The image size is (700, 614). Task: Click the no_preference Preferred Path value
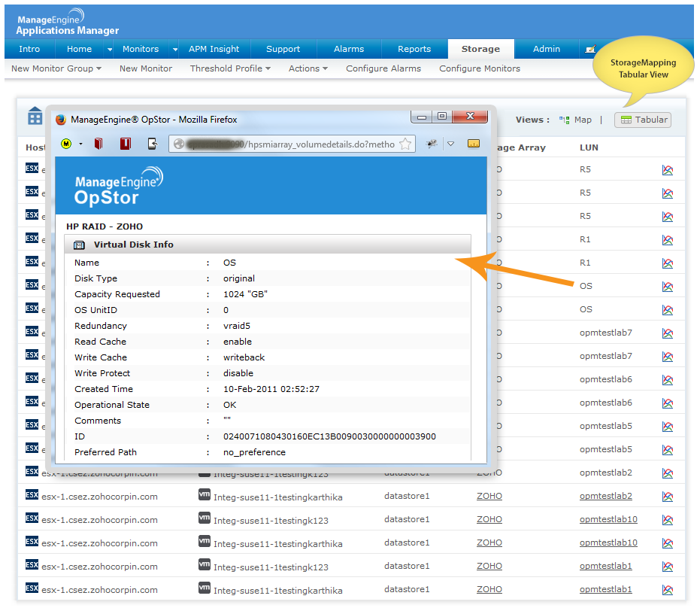tap(254, 452)
